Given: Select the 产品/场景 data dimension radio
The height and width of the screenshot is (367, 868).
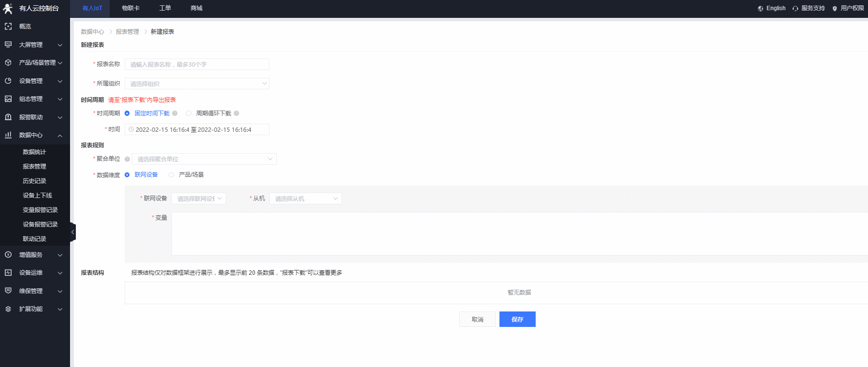Looking at the screenshot, I should (x=171, y=175).
